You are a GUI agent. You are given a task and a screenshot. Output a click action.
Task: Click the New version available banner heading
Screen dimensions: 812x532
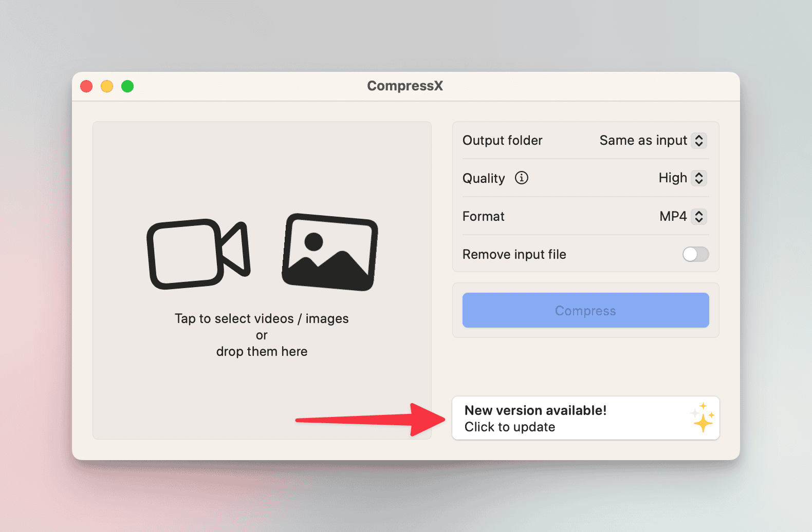point(536,410)
